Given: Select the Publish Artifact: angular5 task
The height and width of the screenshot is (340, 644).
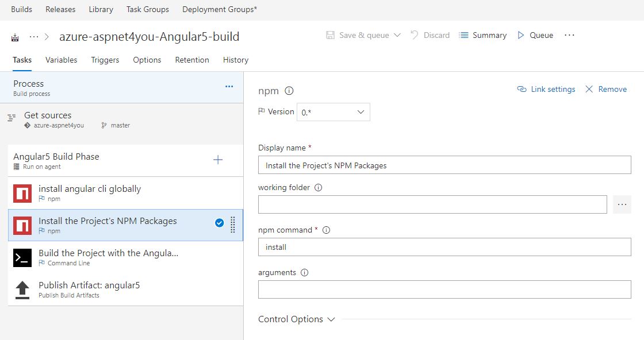Looking at the screenshot, I should click(126, 289).
